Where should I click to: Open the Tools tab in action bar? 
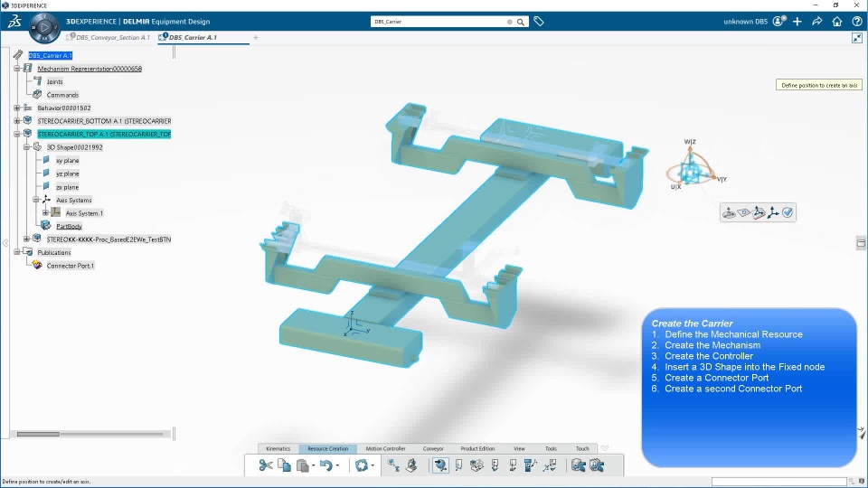[x=551, y=449]
